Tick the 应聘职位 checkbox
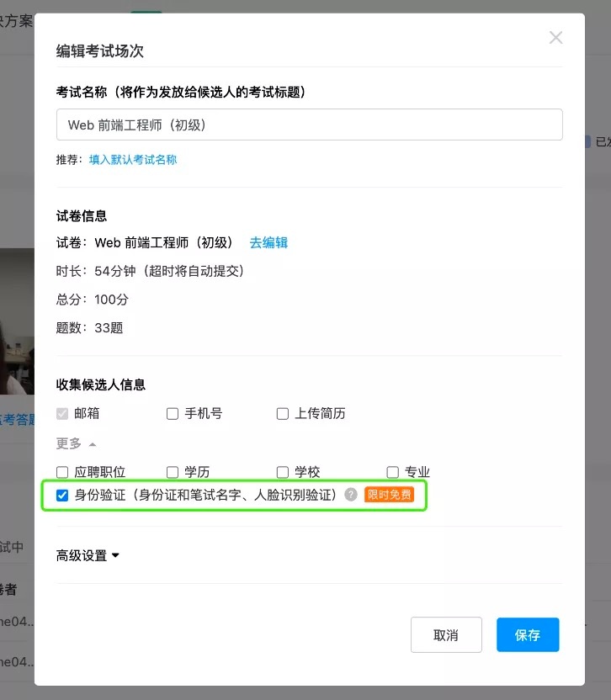611x700 pixels. click(x=62, y=472)
